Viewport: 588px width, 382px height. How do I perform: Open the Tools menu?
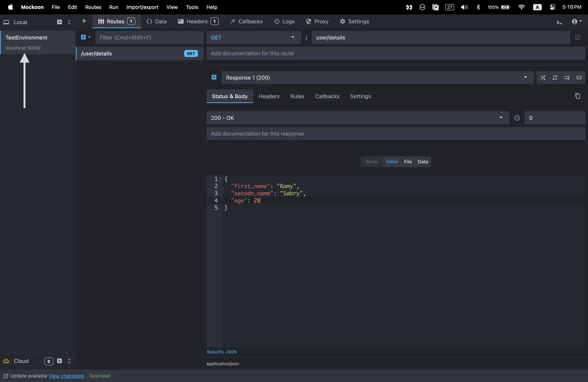click(x=192, y=7)
